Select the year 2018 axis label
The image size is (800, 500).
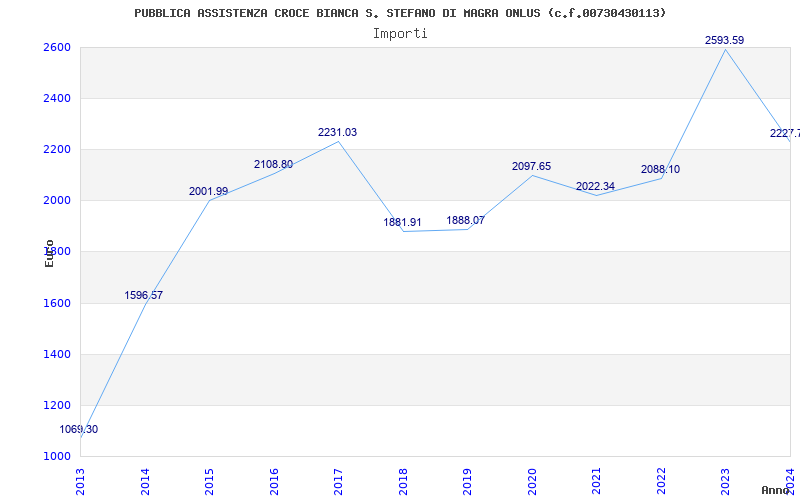point(403,481)
